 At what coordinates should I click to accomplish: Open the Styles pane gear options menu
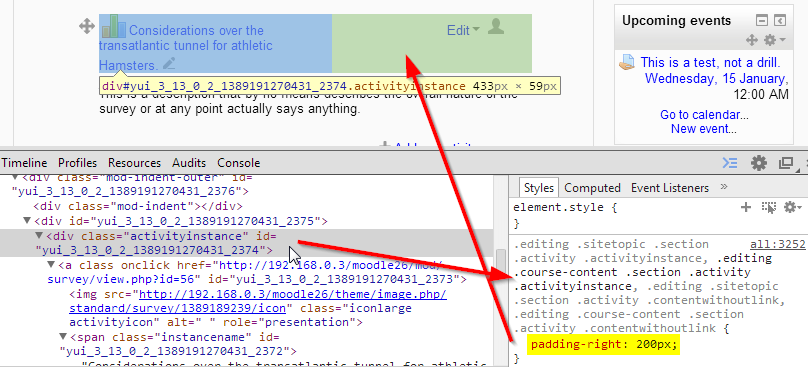(793, 207)
